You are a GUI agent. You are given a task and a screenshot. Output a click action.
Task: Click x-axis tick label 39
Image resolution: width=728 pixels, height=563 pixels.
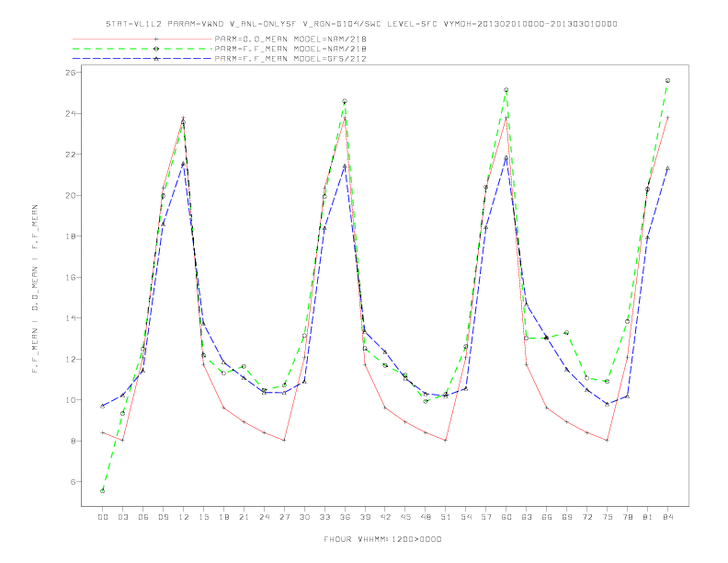[x=365, y=517]
